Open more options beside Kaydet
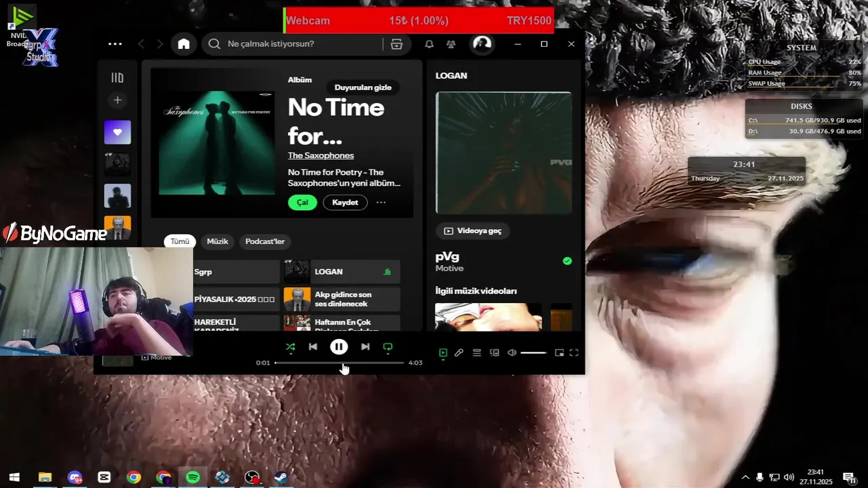The image size is (868, 488). coord(381,203)
